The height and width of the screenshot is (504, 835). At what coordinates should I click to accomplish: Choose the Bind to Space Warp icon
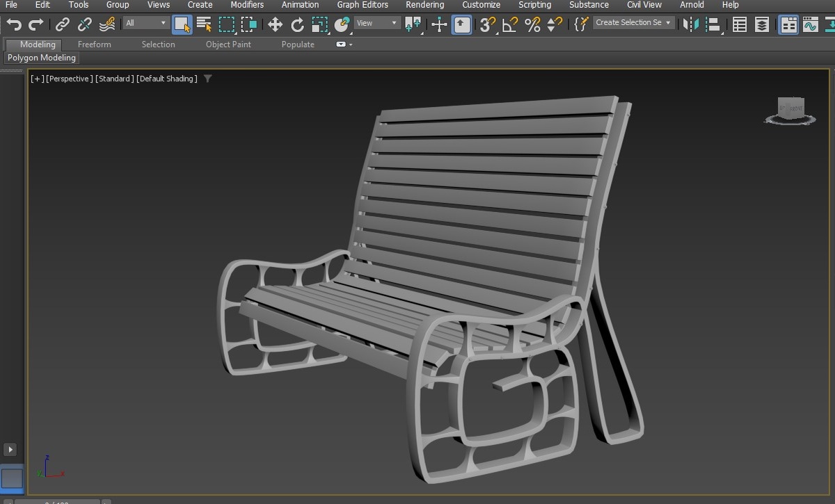click(107, 24)
